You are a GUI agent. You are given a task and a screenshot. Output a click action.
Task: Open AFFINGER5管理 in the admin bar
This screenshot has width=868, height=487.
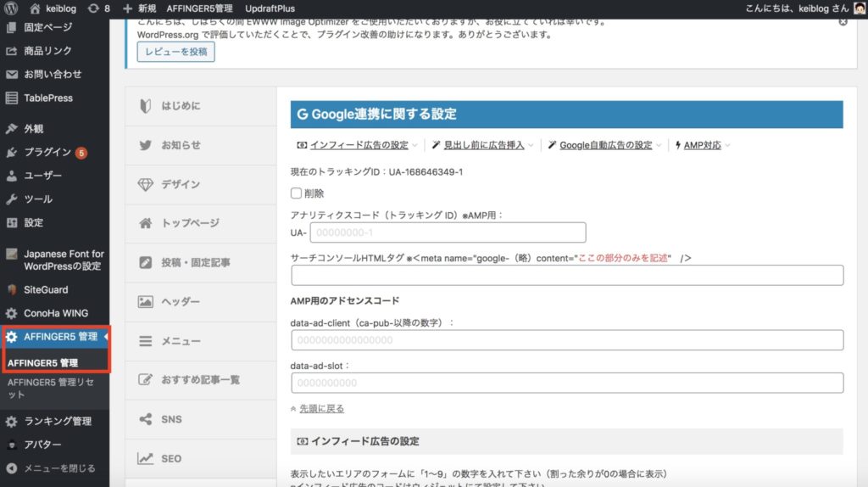click(199, 8)
